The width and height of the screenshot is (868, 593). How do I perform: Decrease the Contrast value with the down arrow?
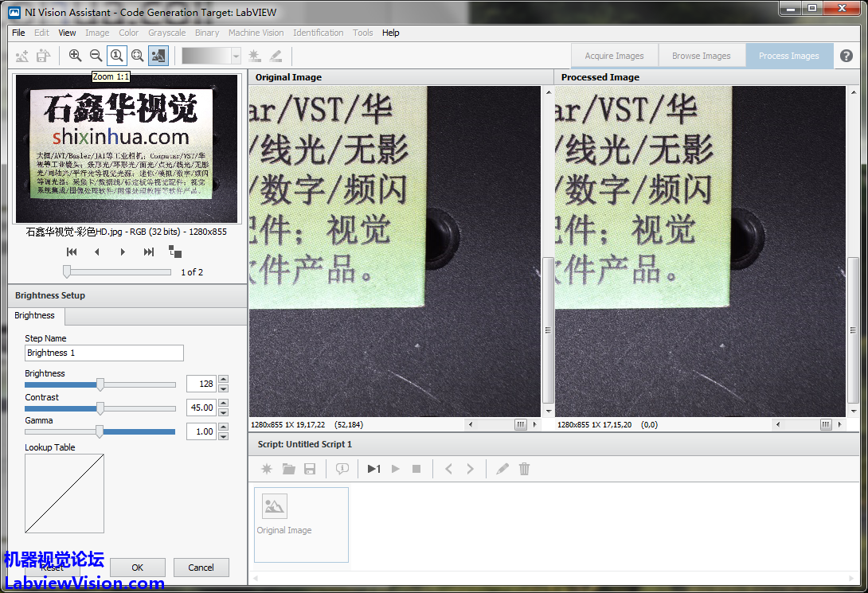coord(223,412)
